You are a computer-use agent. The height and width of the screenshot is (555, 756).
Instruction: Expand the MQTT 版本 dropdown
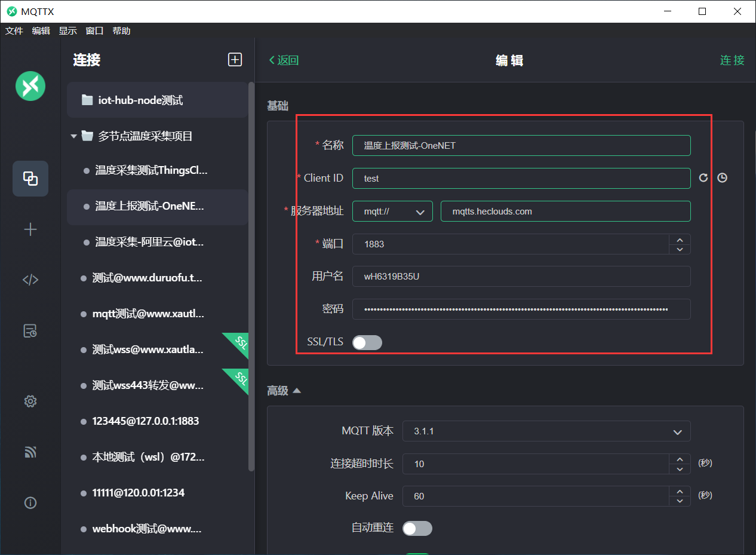pos(546,431)
